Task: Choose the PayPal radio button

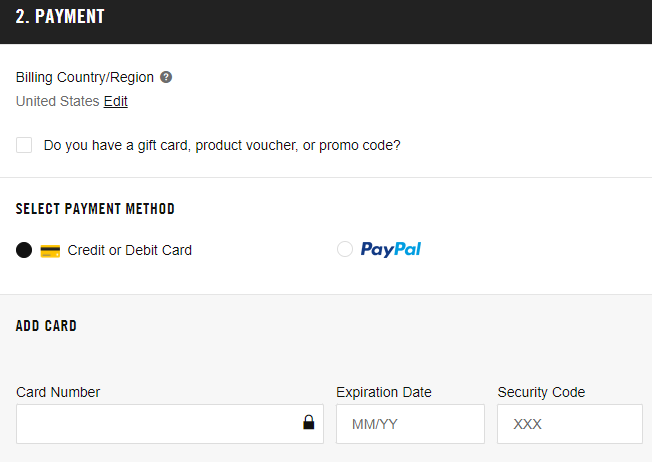Action: tap(345, 249)
